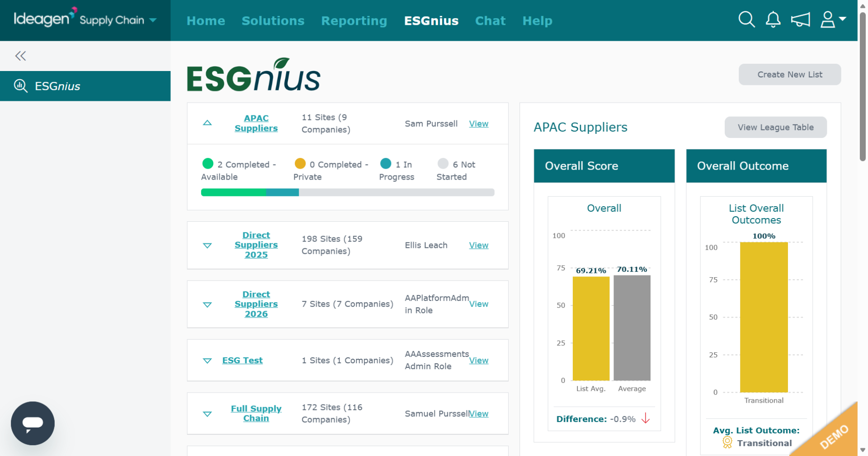868x456 pixels.
Task: Click the yellow Completed - Private dot
Action: coord(300,163)
